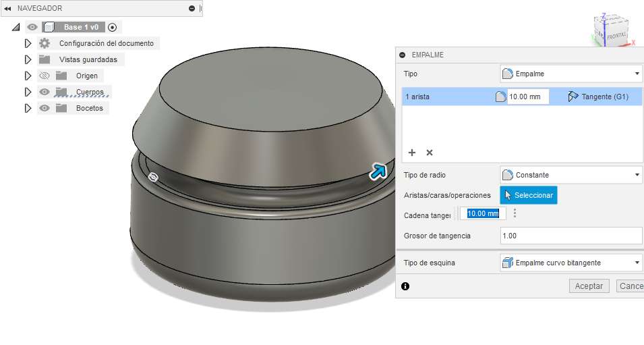Click the Seleccionar button

tap(529, 195)
